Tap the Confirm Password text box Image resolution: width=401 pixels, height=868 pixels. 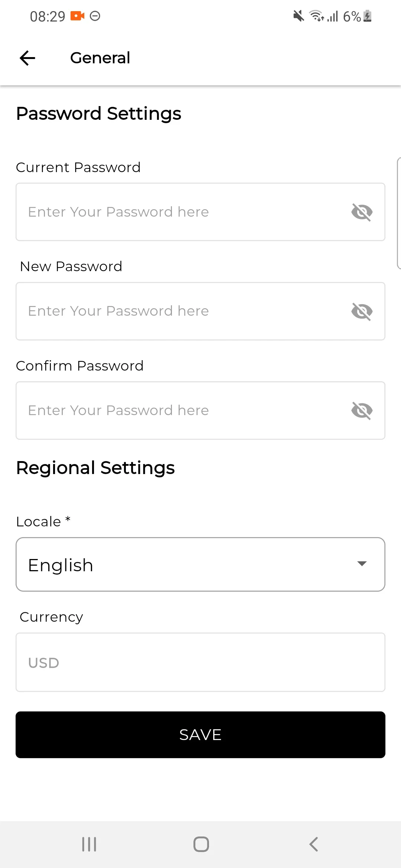pos(178,411)
